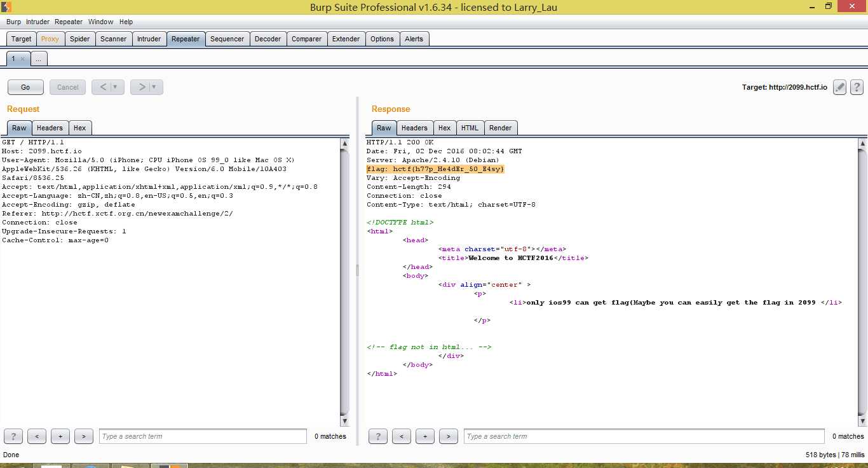Switch to the Alerts tab
Viewport: 868px width, 468px height.
coord(414,39)
